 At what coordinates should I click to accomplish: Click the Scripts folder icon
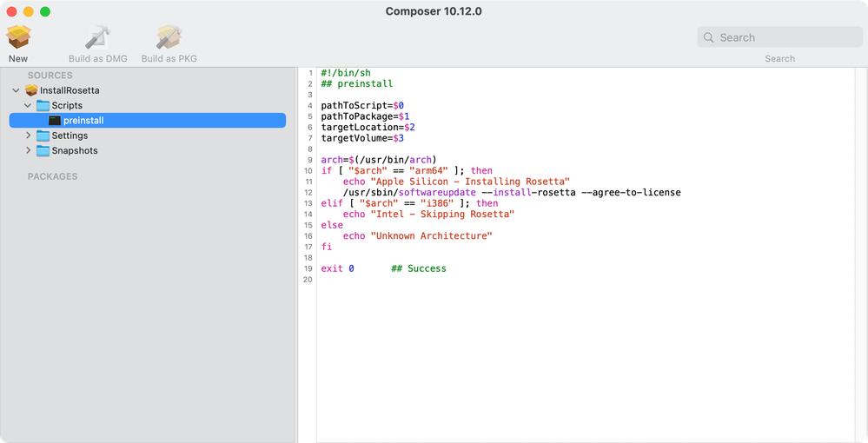43,105
